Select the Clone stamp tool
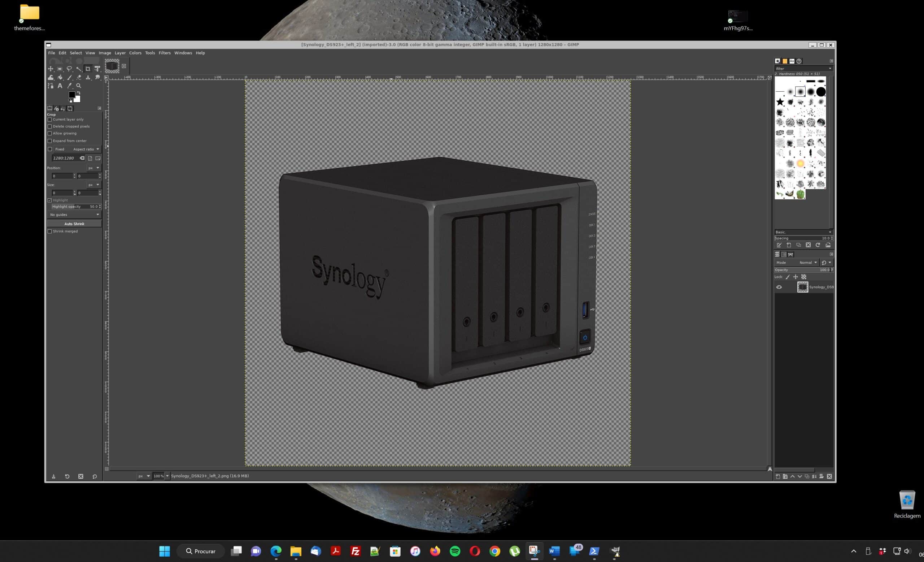Image resolution: width=924 pixels, height=562 pixels. (88, 77)
